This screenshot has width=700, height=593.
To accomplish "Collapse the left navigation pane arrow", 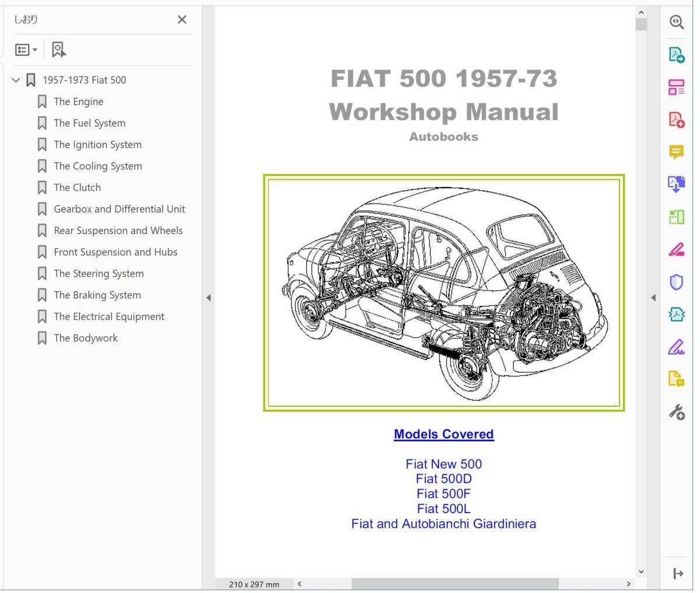I will [x=208, y=298].
